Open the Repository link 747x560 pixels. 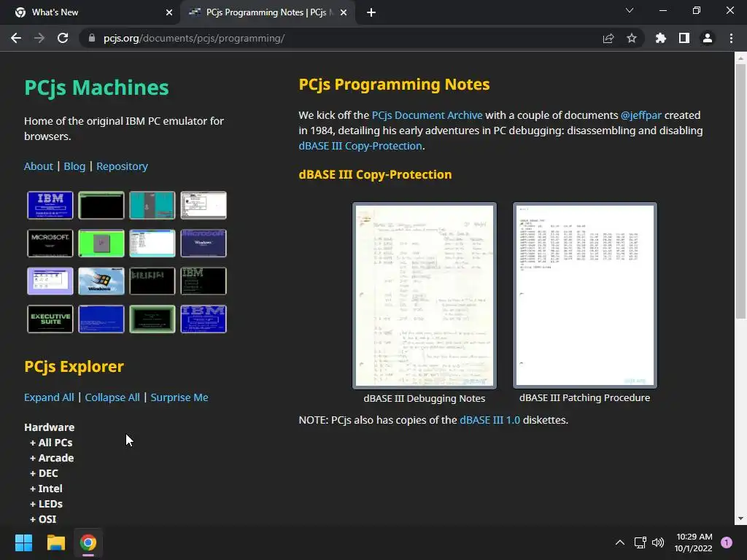[x=122, y=166]
